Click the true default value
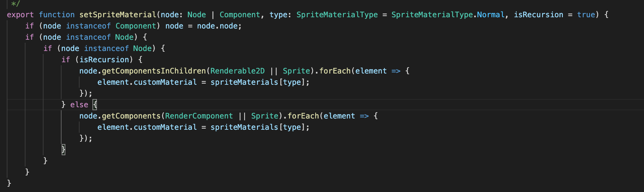 point(586,15)
